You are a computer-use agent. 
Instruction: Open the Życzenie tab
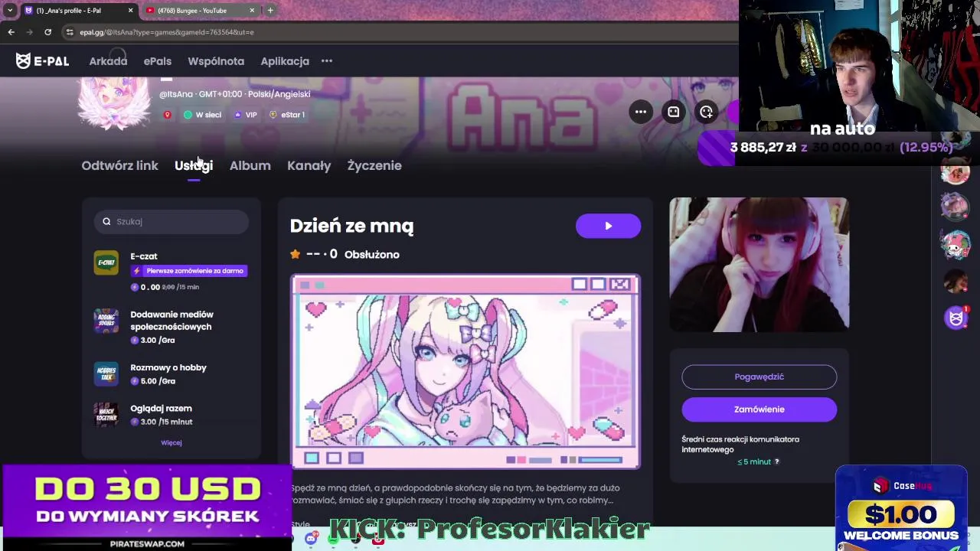tap(374, 165)
